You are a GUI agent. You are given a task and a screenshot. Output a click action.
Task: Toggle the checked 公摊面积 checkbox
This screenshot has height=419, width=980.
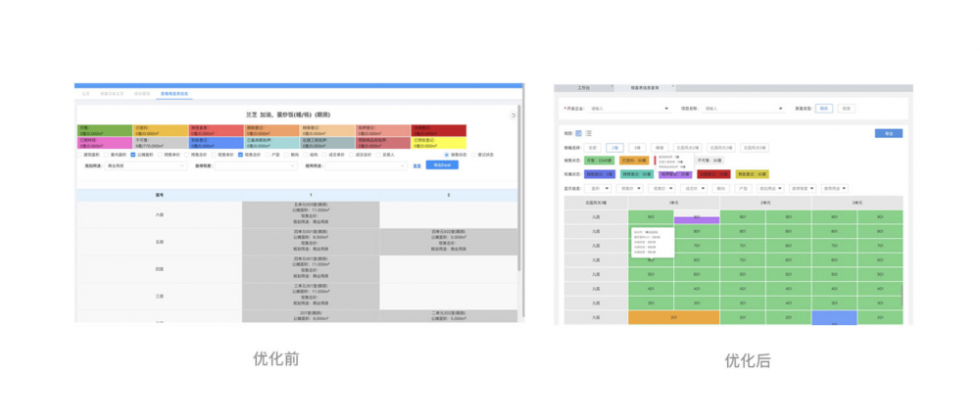132,155
